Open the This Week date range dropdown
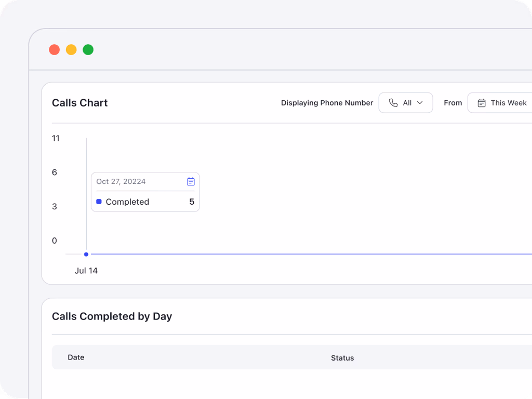Image resolution: width=532 pixels, height=399 pixels. (501, 103)
